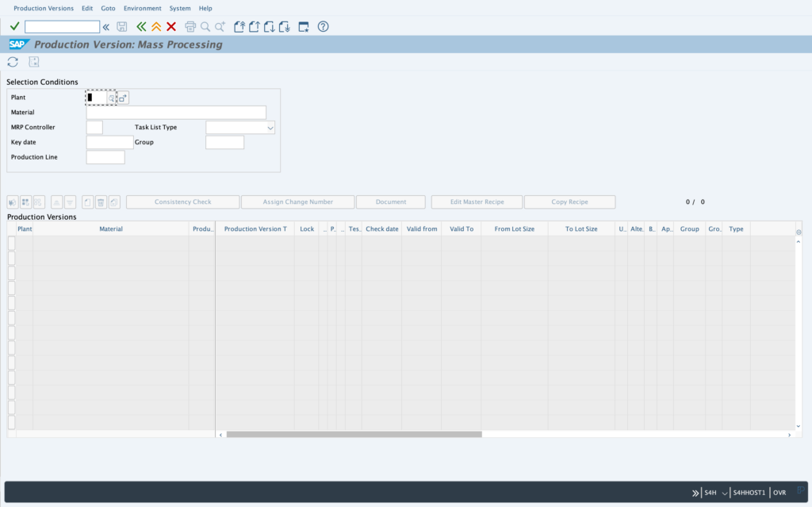Click the Check date column header
The width and height of the screenshot is (812, 507).
click(382, 229)
